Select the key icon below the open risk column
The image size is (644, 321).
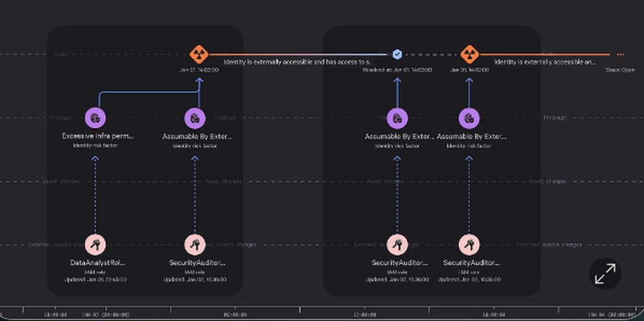[469, 245]
